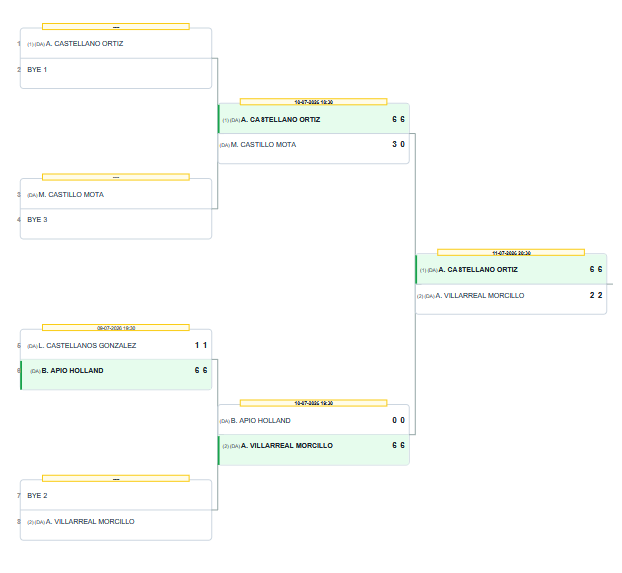Click the 2 2 score of A. VILLARREAL MORCILLO
Viewport: 622px width, 573px height.
click(x=596, y=295)
